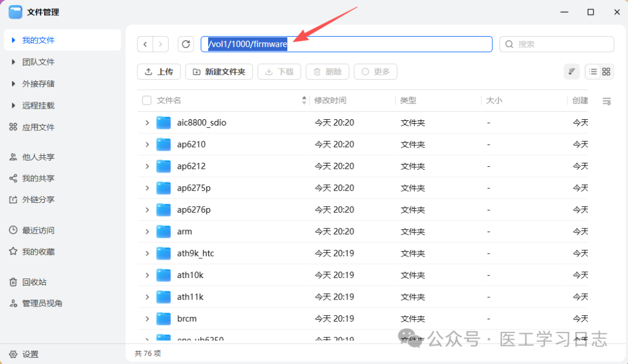Viewport: 628px width, 364px height.
Task: Click the refresh icon to reload folder
Action: pyautogui.click(x=185, y=44)
